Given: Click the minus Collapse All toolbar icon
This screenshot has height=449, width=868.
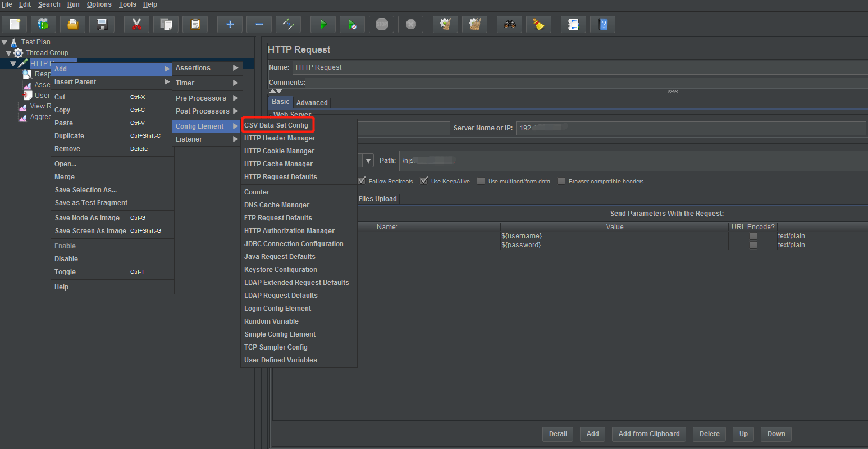Looking at the screenshot, I should tap(259, 24).
